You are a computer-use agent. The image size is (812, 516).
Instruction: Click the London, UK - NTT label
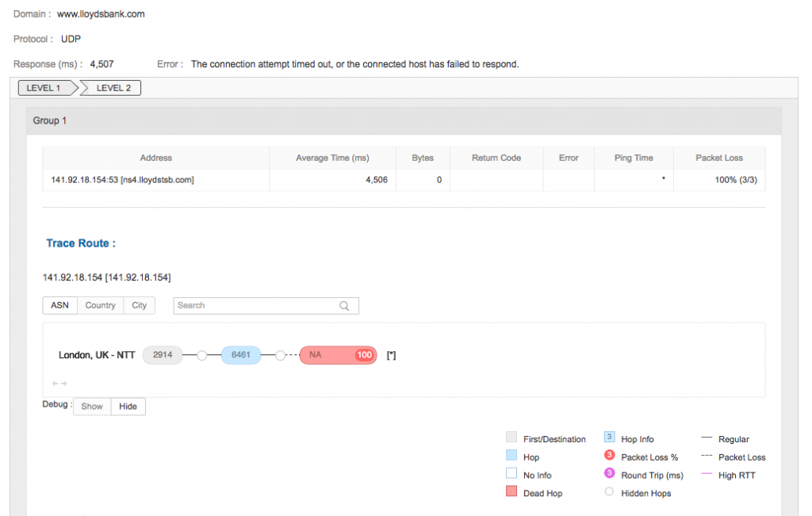pos(97,355)
